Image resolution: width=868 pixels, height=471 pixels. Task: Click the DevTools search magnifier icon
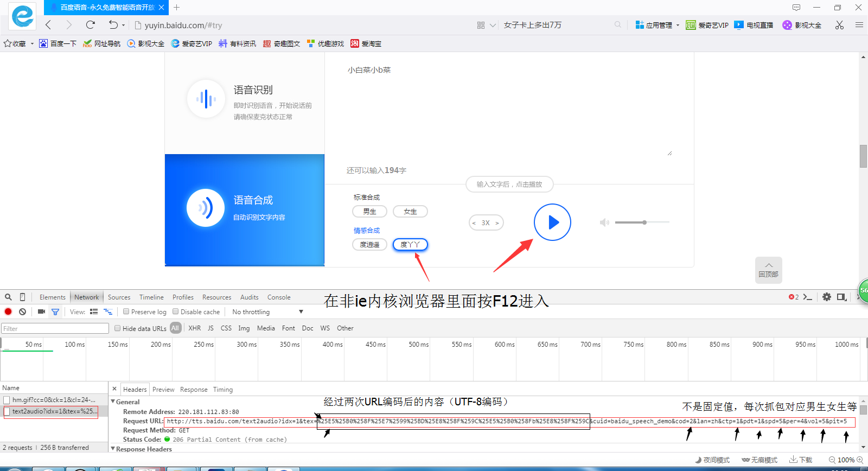coord(8,297)
